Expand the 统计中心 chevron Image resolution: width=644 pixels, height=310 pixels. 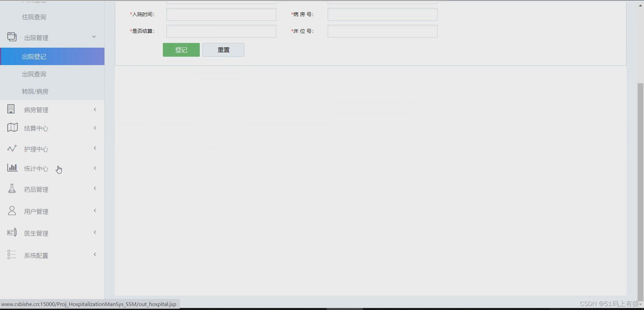click(x=95, y=168)
